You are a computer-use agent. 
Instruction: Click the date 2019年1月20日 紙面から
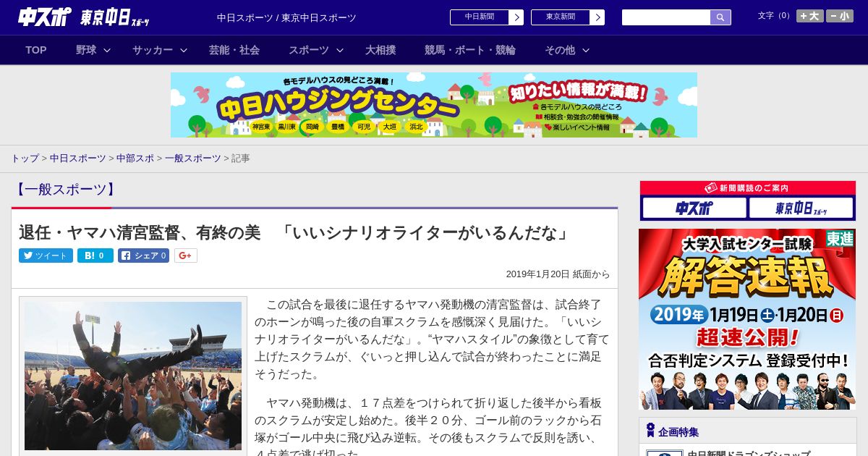pyautogui.click(x=558, y=274)
